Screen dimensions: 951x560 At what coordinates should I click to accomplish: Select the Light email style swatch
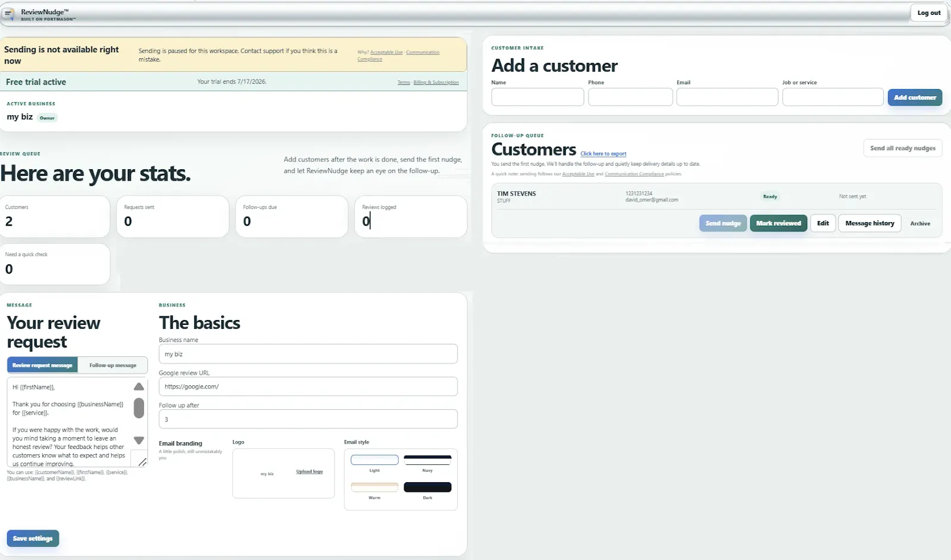tap(374, 460)
